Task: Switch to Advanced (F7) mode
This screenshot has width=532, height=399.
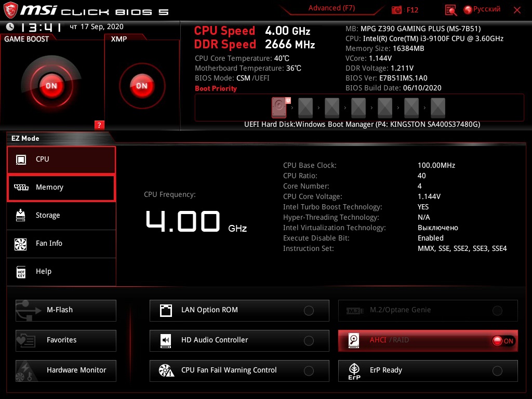Action: tap(331, 8)
